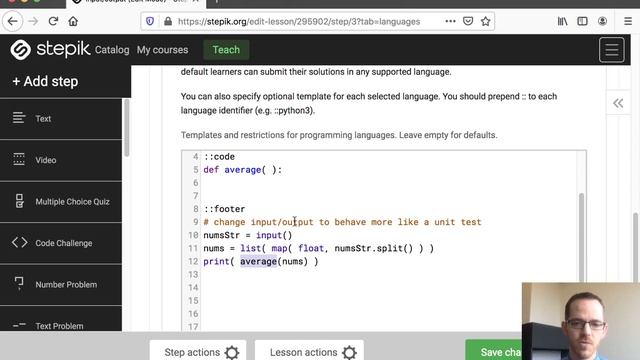This screenshot has height=360, width=640.
Task: Choose the Number Problem step type
Action: tap(61, 284)
